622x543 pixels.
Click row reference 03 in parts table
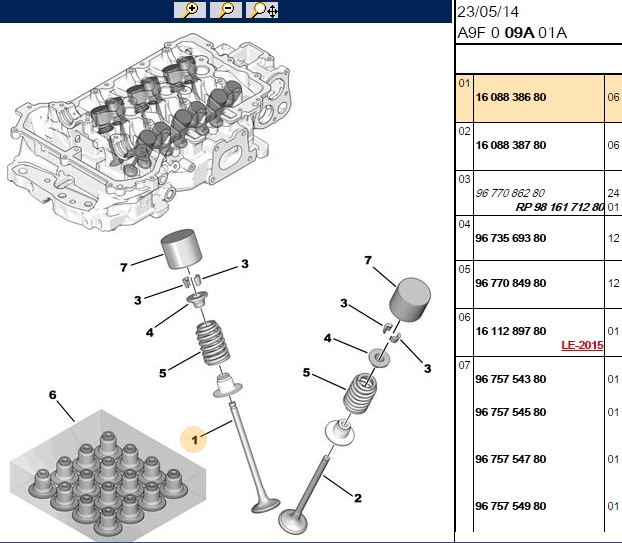tap(464, 179)
